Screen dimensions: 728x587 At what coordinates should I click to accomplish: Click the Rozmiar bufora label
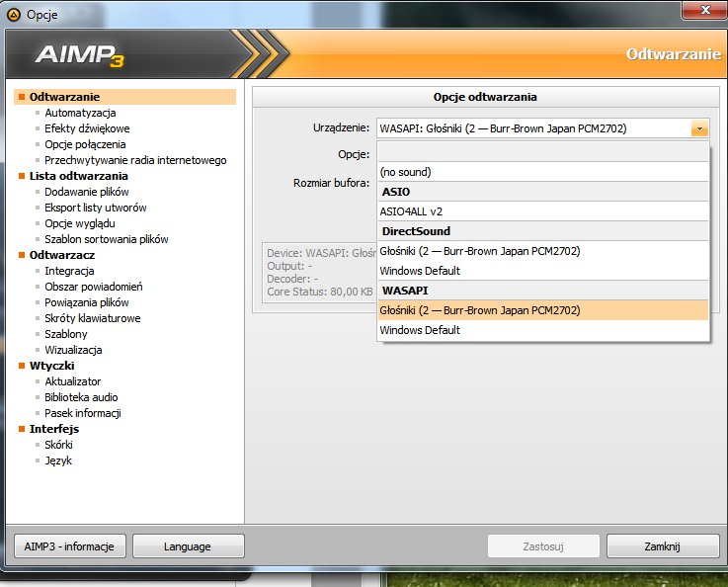[x=331, y=183]
